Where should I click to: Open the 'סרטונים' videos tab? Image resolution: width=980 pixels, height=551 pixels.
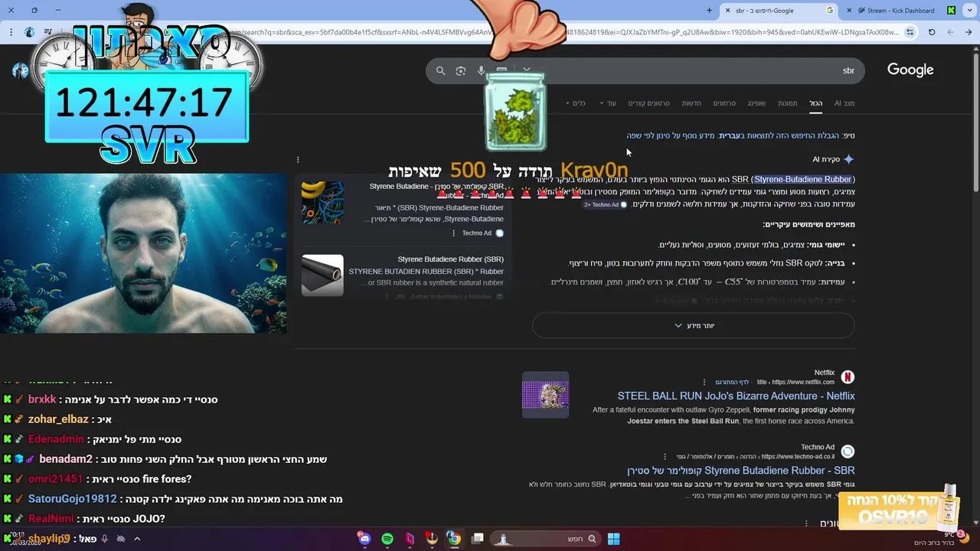pyautogui.click(x=724, y=103)
